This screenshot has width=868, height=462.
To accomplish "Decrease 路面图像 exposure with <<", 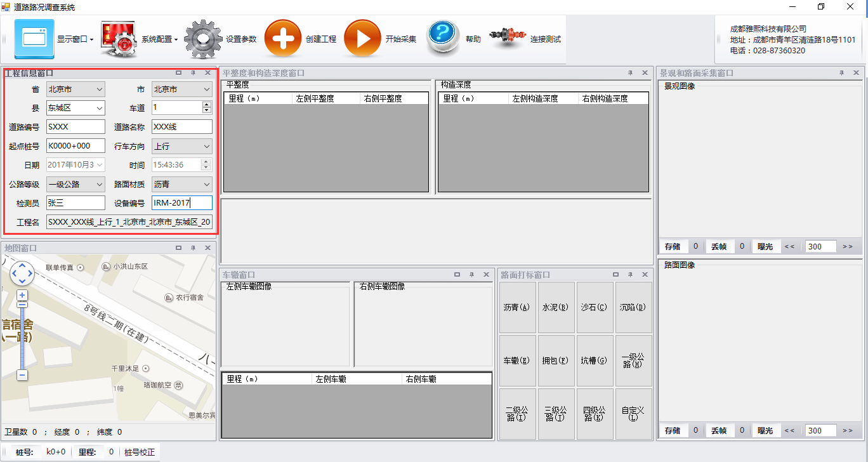I will click(x=789, y=430).
